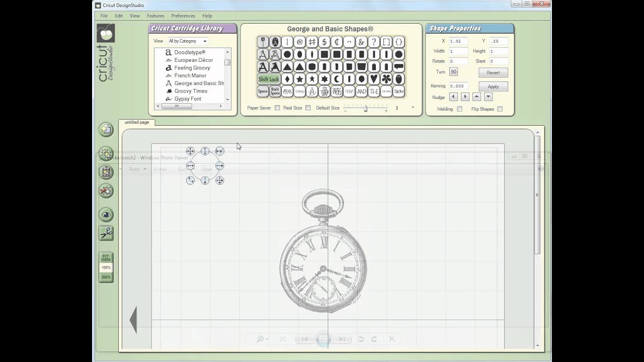Select the 200% zoom option

(x=106, y=277)
